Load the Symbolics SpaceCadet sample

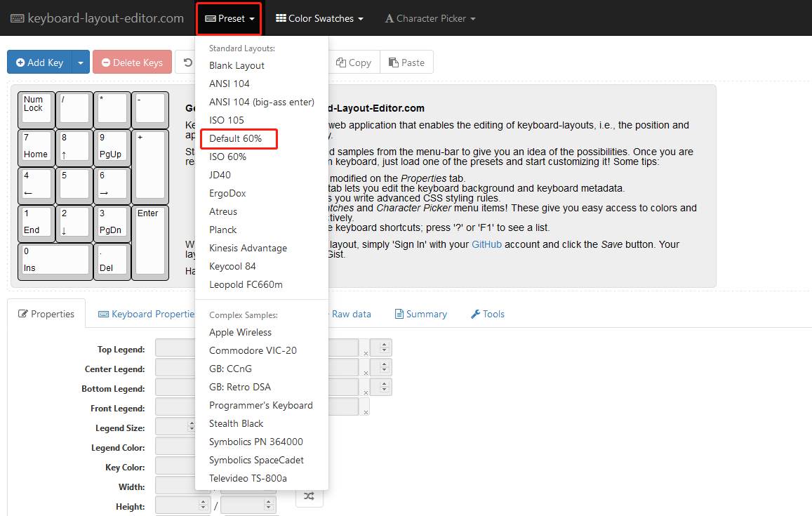[x=256, y=460]
